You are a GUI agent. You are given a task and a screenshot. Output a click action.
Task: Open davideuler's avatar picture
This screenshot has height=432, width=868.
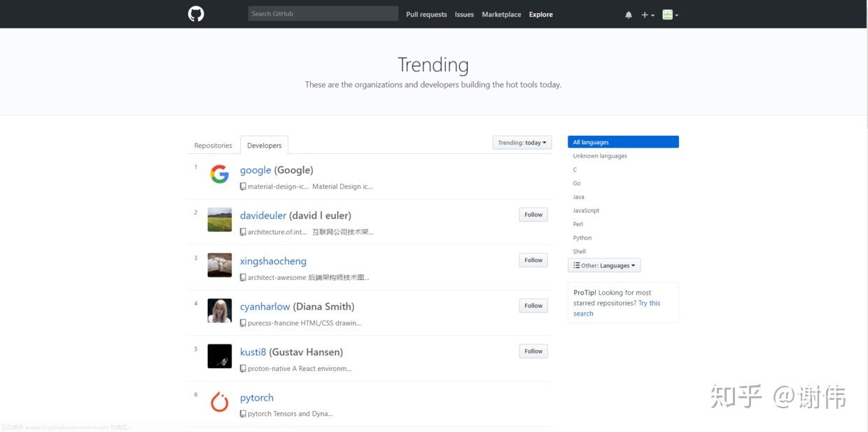pos(220,220)
